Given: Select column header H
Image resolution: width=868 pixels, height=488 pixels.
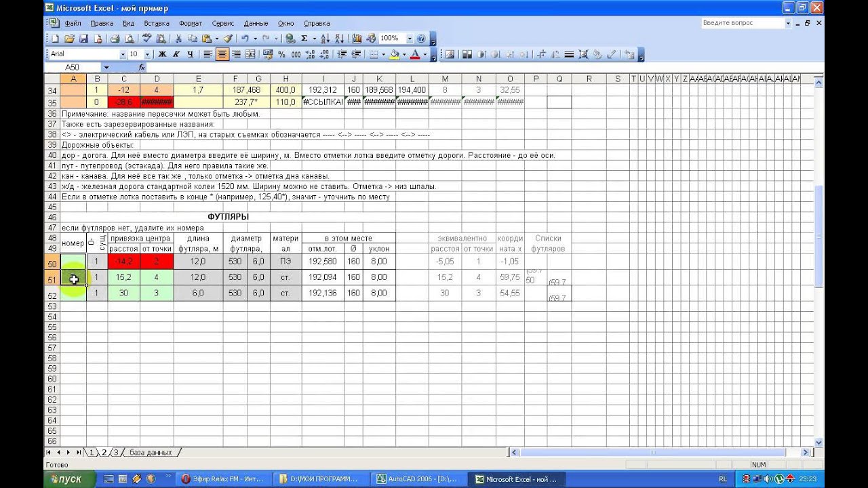Looking at the screenshot, I should click(286, 79).
